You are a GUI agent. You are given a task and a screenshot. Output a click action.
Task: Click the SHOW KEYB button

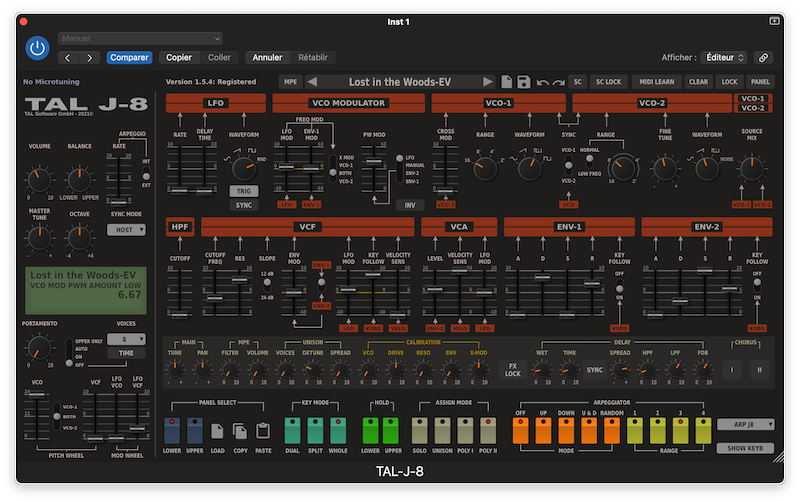click(745, 448)
